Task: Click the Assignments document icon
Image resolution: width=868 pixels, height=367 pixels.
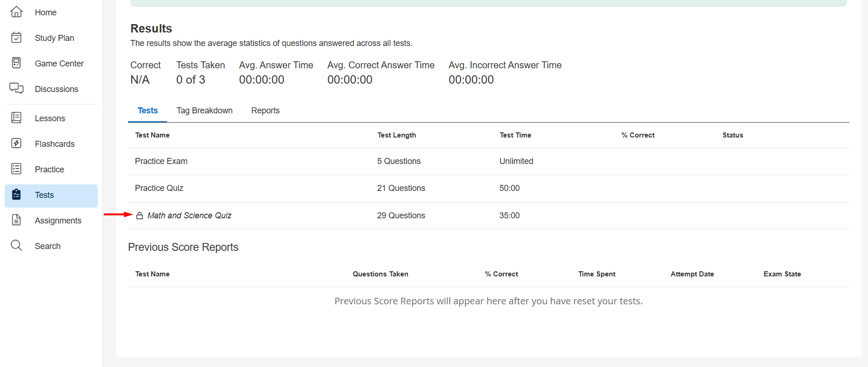Action: [x=16, y=220]
